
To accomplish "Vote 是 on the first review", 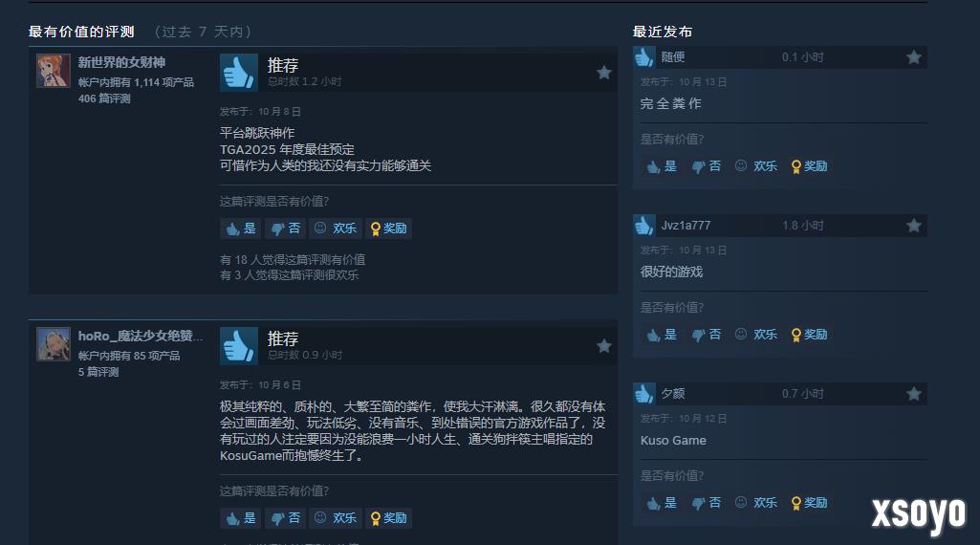I will coord(241,229).
